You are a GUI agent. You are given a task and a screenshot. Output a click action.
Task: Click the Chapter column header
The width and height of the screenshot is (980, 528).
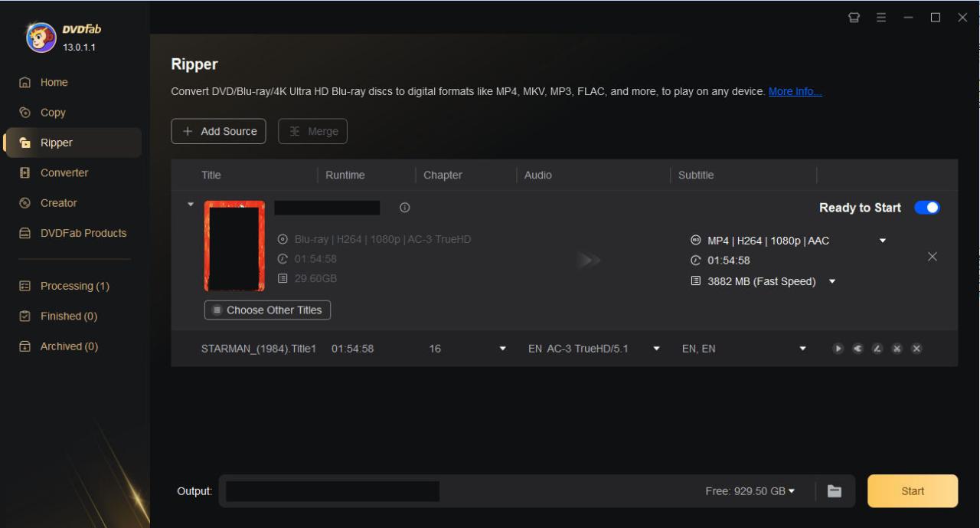pos(443,175)
